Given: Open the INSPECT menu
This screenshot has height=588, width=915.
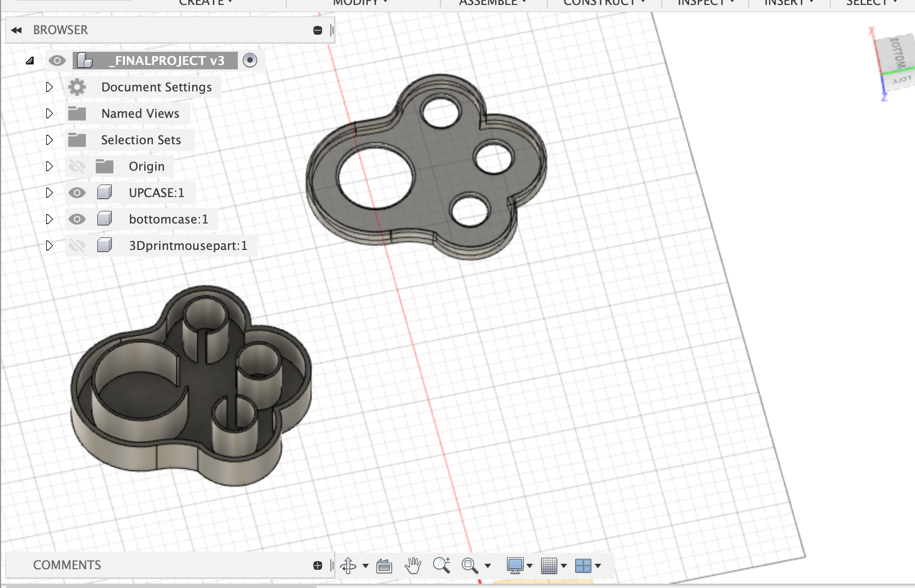Looking at the screenshot, I should tap(706, 3).
